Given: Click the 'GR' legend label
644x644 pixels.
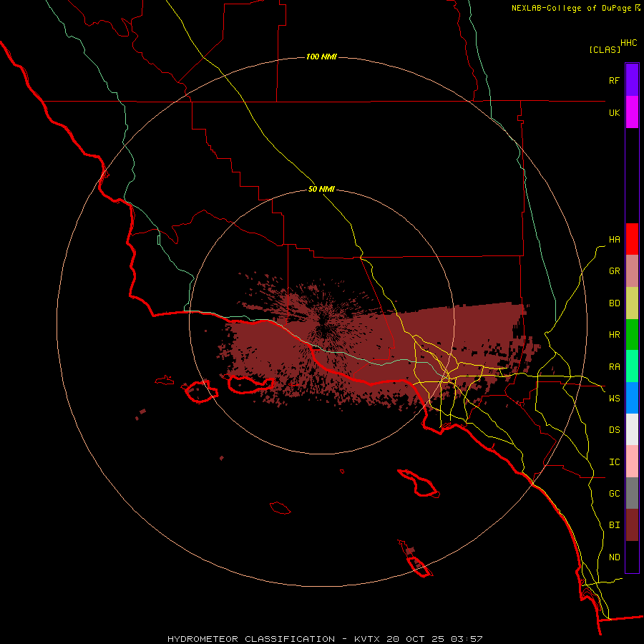Looking at the screenshot, I should [614, 271].
